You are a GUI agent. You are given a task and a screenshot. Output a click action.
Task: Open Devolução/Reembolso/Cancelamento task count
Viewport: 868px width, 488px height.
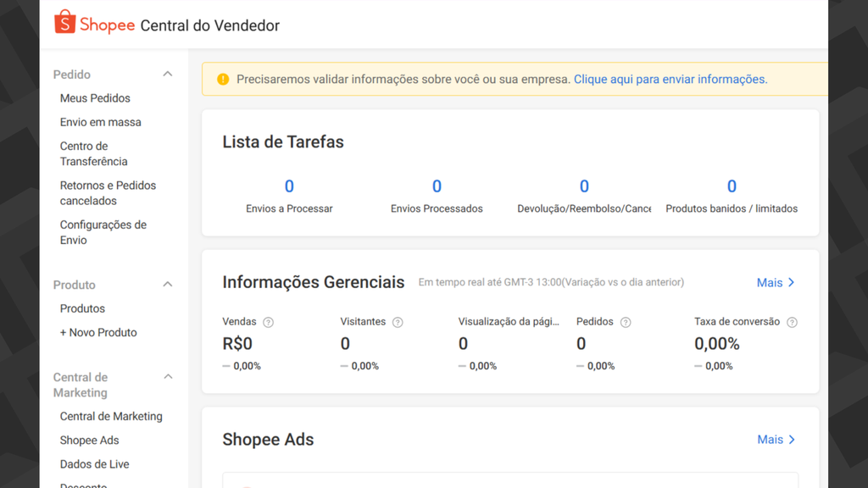[x=584, y=186]
